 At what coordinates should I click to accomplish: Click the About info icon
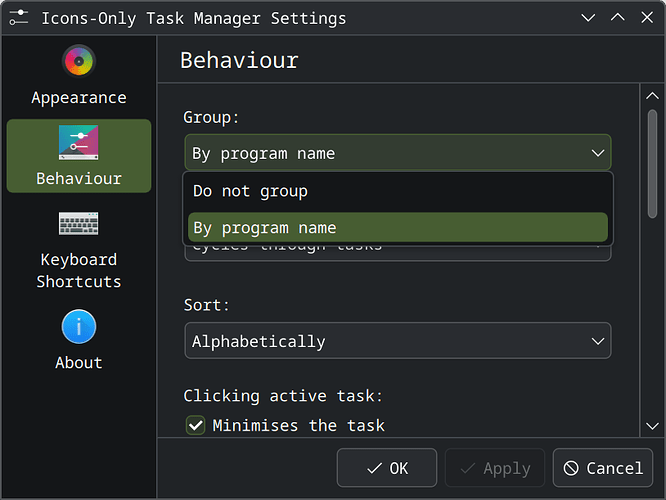point(78,327)
